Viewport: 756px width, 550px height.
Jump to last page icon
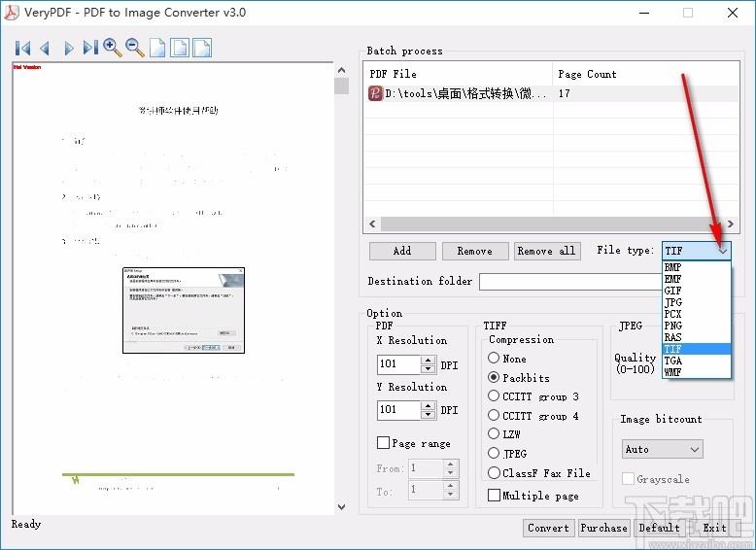[90, 48]
